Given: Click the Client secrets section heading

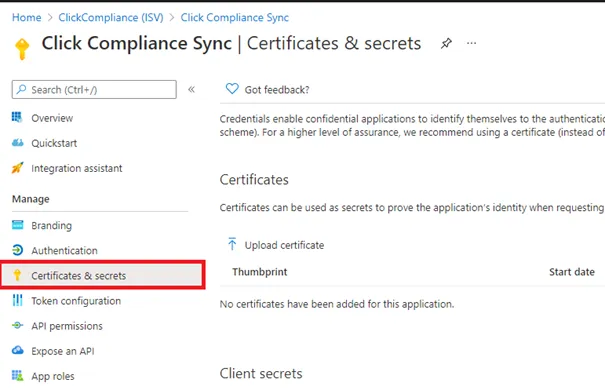Looking at the screenshot, I should click(x=261, y=373).
